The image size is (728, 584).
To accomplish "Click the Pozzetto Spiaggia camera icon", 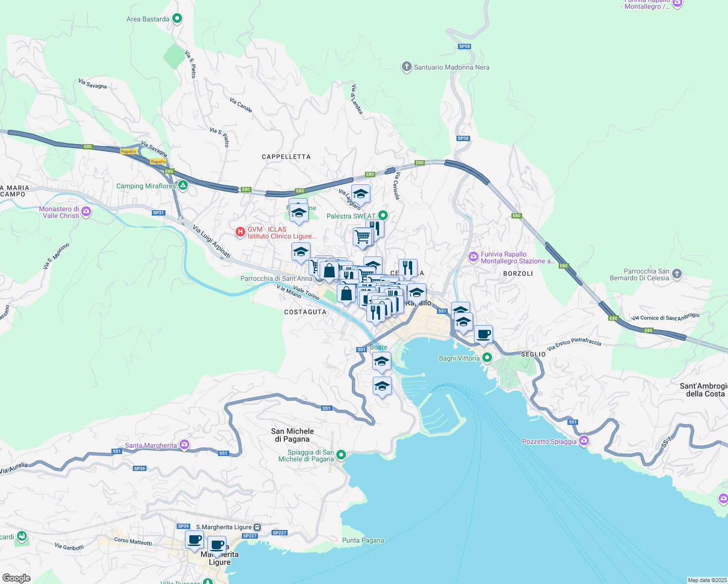I will 584,441.
